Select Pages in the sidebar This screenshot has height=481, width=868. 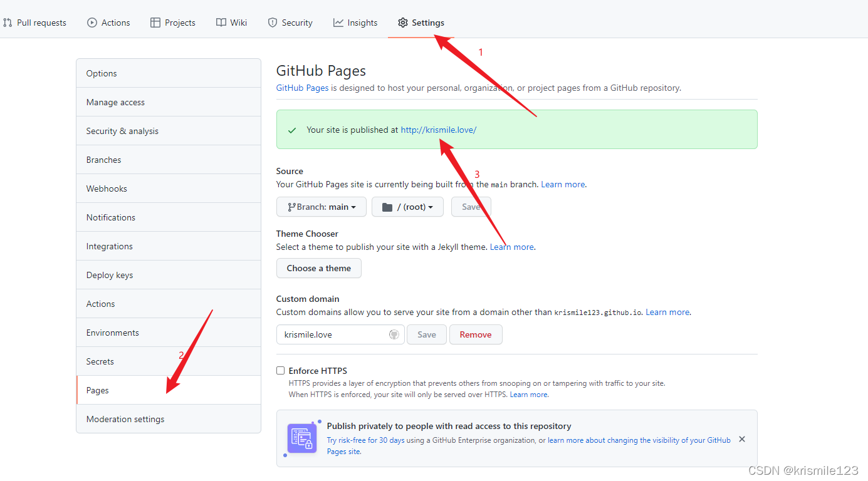(x=169, y=390)
